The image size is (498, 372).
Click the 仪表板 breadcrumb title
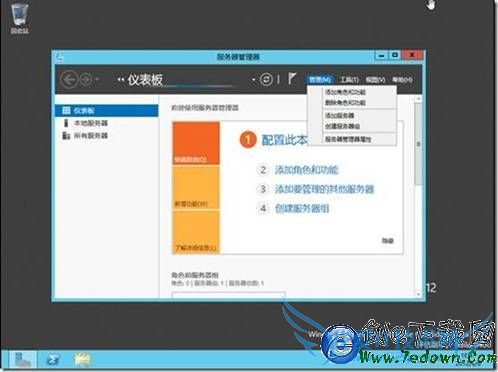(145, 80)
